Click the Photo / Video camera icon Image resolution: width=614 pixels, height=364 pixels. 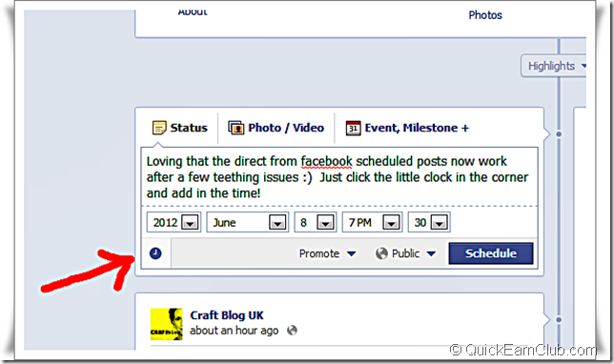(x=235, y=128)
